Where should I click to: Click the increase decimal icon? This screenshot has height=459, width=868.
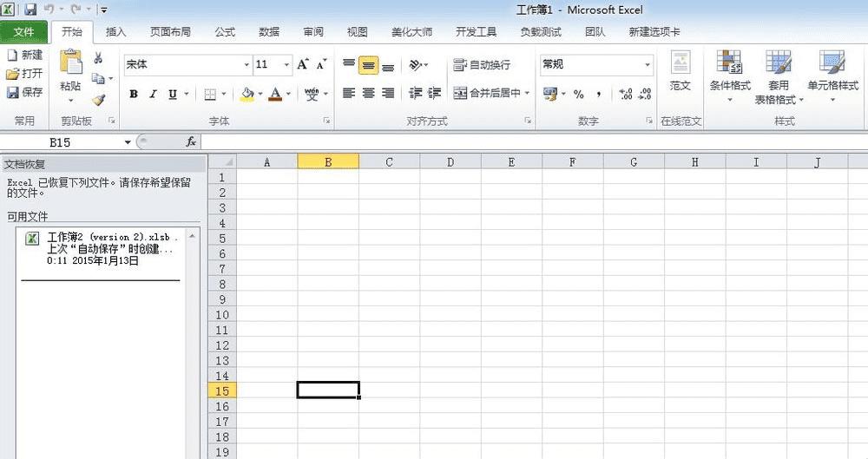point(626,94)
